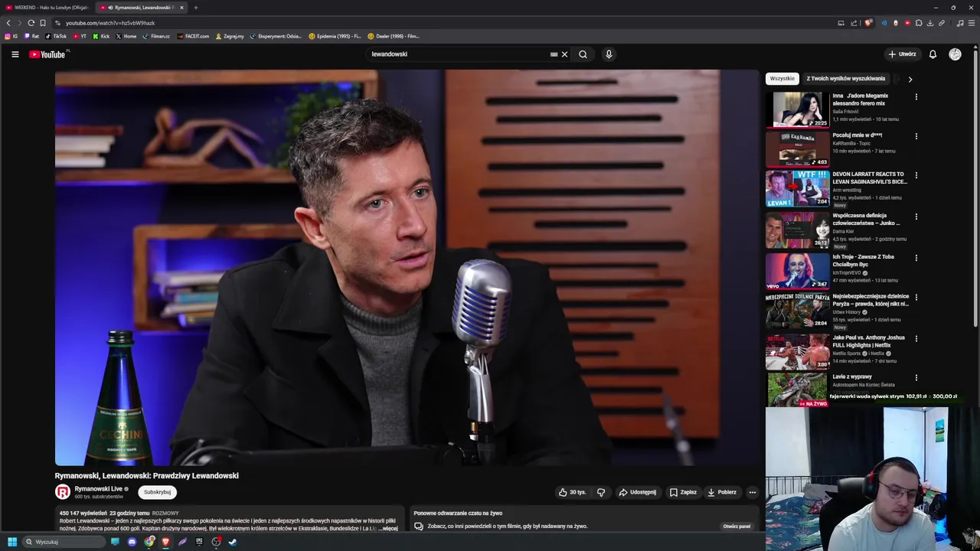
Task: Open the Filman.cc bookmark
Action: [x=157, y=36]
